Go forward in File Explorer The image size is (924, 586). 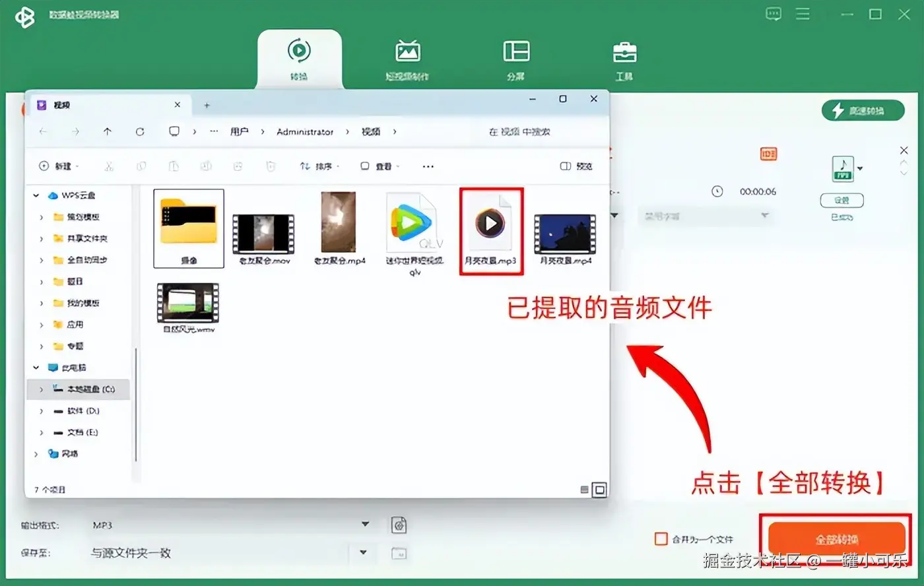pyautogui.click(x=75, y=131)
